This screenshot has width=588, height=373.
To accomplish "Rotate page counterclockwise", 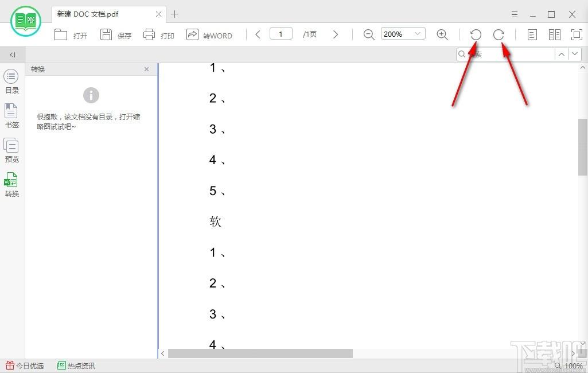I will coord(476,34).
